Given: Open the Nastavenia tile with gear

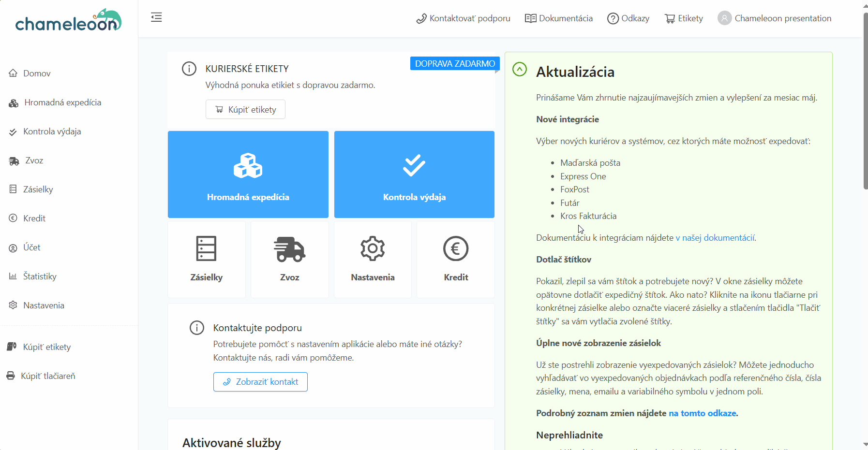Looking at the screenshot, I should [x=373, y=260].
